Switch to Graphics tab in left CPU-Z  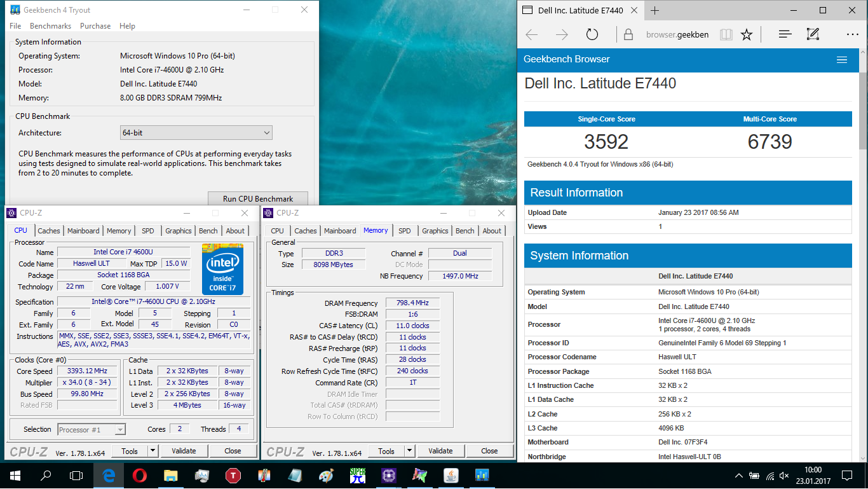pos(179,231)
